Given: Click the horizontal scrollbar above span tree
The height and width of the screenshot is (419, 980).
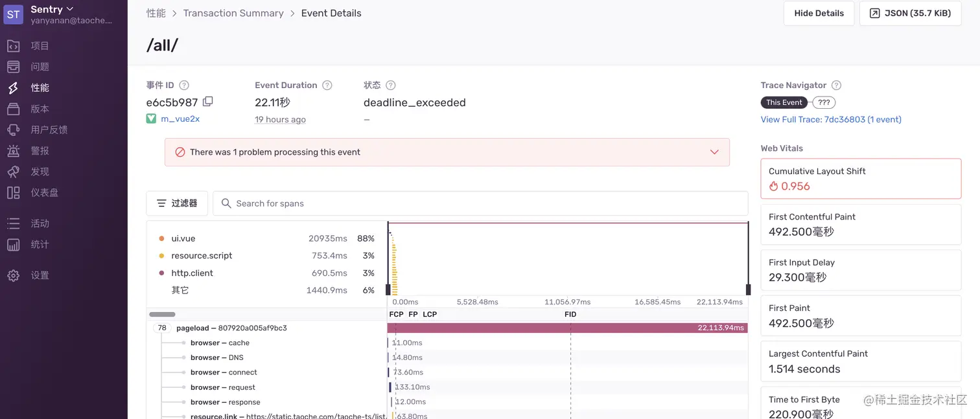Looking at the screenshot, I should [162, 315].
